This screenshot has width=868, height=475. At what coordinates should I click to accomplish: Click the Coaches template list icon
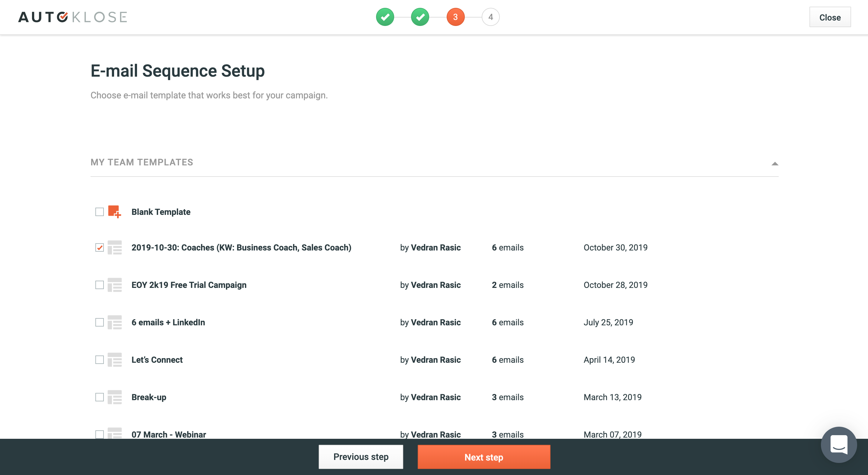(x=115, y=247)
